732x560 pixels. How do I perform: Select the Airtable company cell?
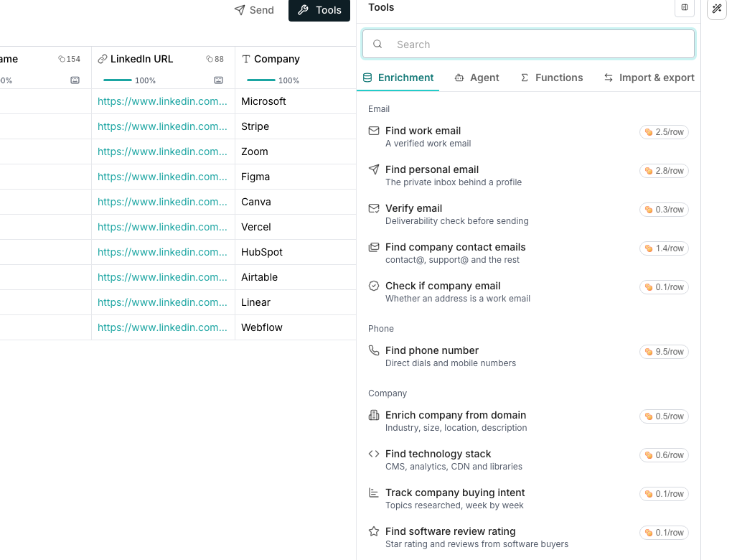coord(296,277)
